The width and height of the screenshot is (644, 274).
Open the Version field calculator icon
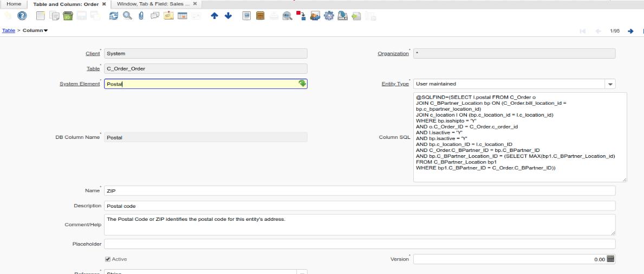[611, 259]
